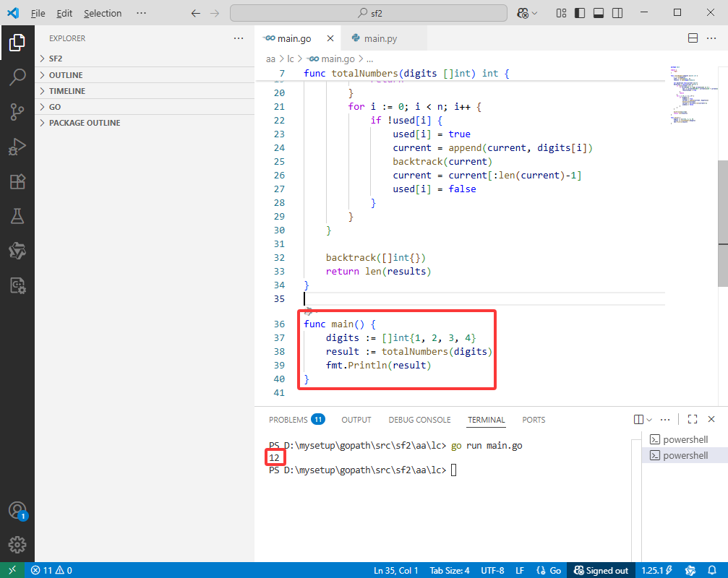728x578 pixels.
Task: Open dropdown next to Copilot icon
Action: (x=534, y=14)
